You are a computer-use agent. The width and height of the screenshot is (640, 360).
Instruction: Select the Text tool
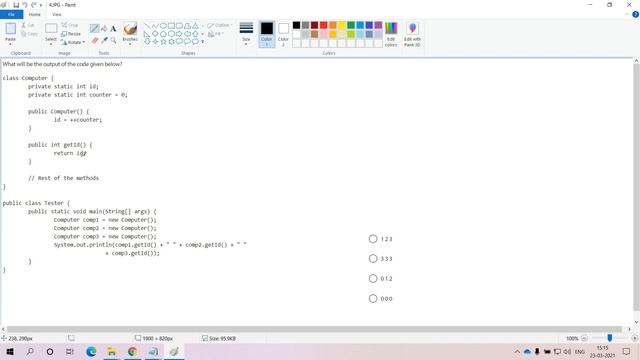click(113, 28)
